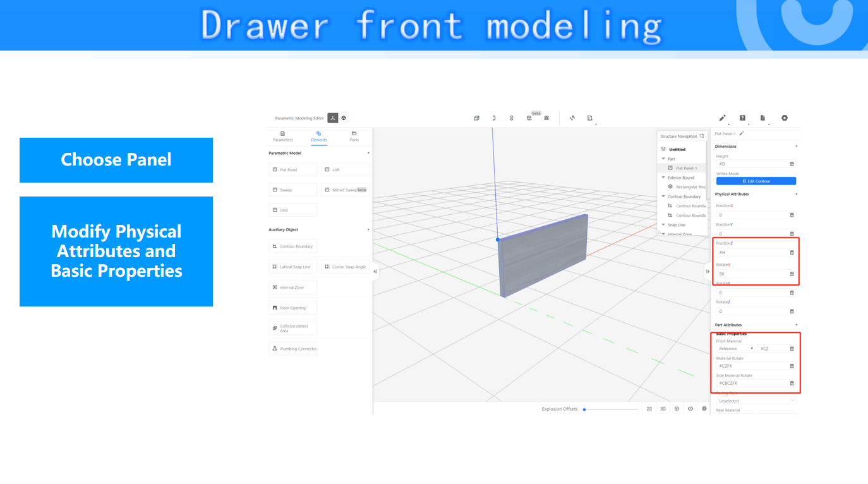Click the PositionZ input field
Image resolution: width=868 pixels, height=484 pixels.
(756, 253)
